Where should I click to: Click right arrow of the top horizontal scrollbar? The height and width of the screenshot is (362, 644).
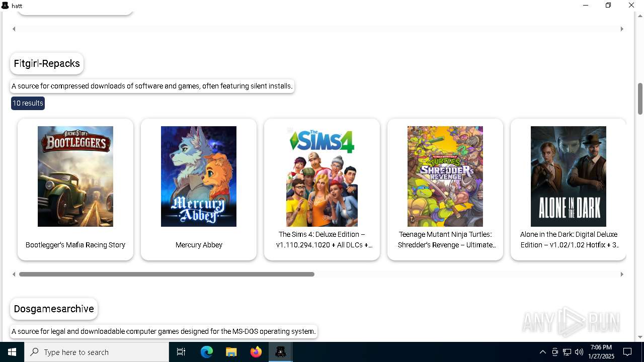(x=622, y=29)
